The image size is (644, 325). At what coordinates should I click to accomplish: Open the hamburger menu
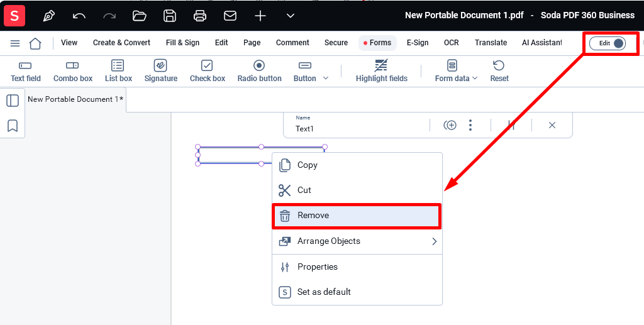pyautogui.click(x=15, y=43)
